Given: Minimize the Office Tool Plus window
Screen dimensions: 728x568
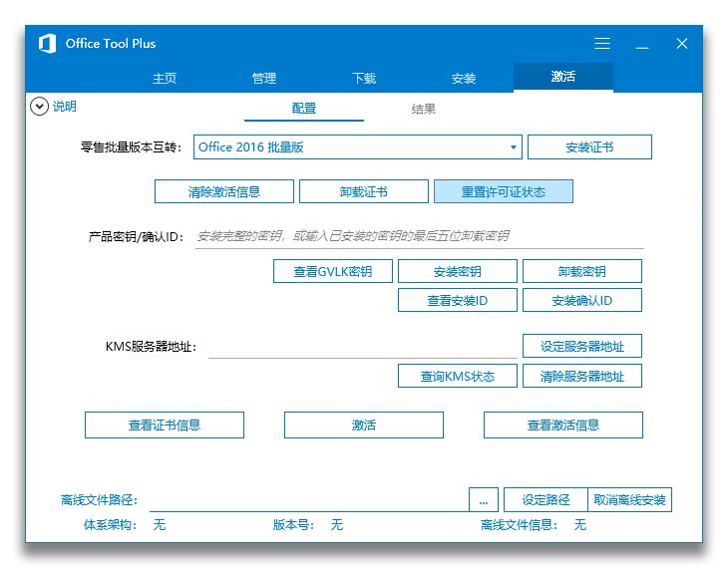Looking at the screenshot, I should (x=642, y=48).
